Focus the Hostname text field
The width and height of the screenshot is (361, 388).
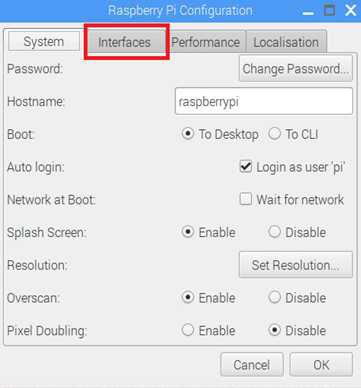click(x=264, y=101)
